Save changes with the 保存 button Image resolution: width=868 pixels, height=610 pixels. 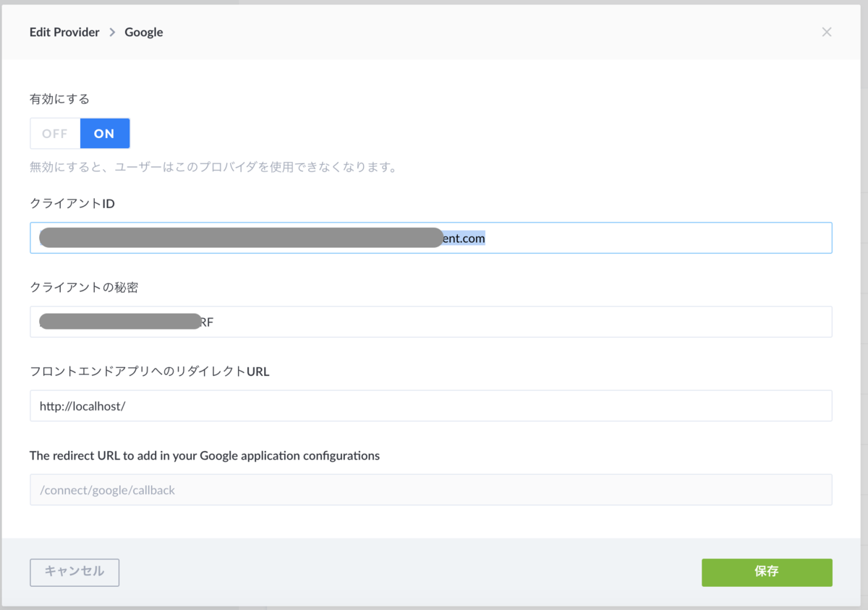pos(767,572)
